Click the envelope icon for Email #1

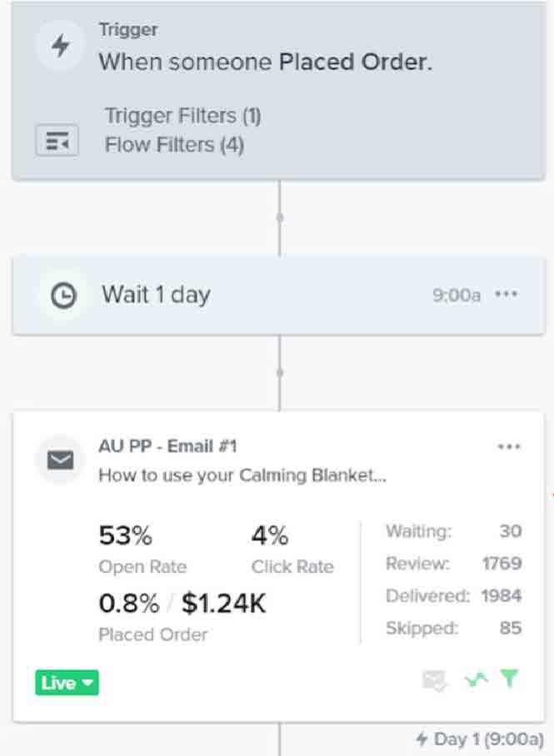pyautogui.click(x=60, y=460)
